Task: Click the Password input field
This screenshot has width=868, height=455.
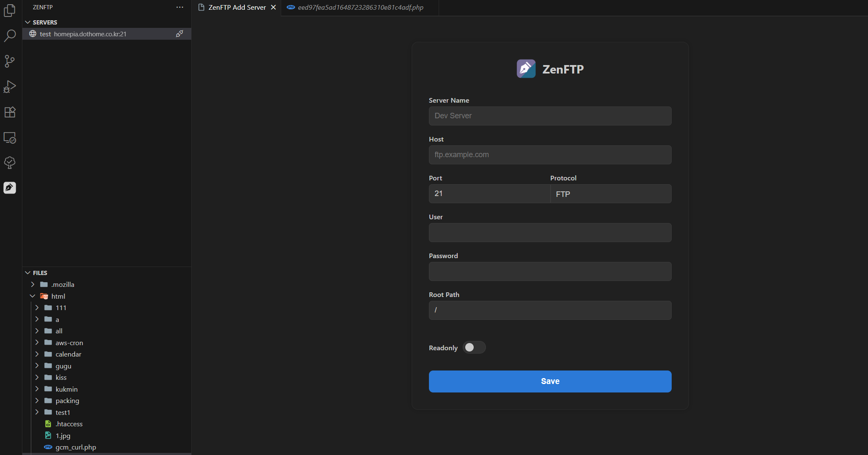Action: 550,271
